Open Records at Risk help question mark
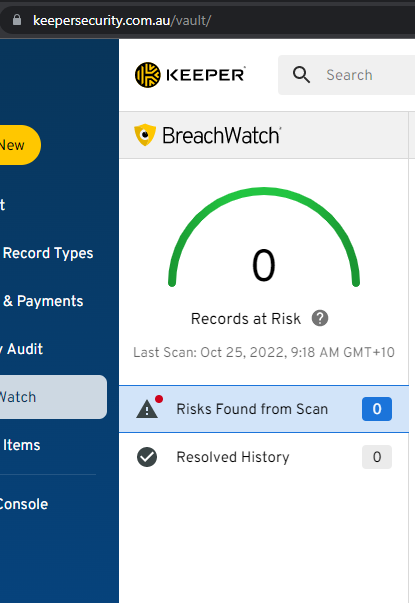Screen dimensions: 415x603 coord(320,318)
